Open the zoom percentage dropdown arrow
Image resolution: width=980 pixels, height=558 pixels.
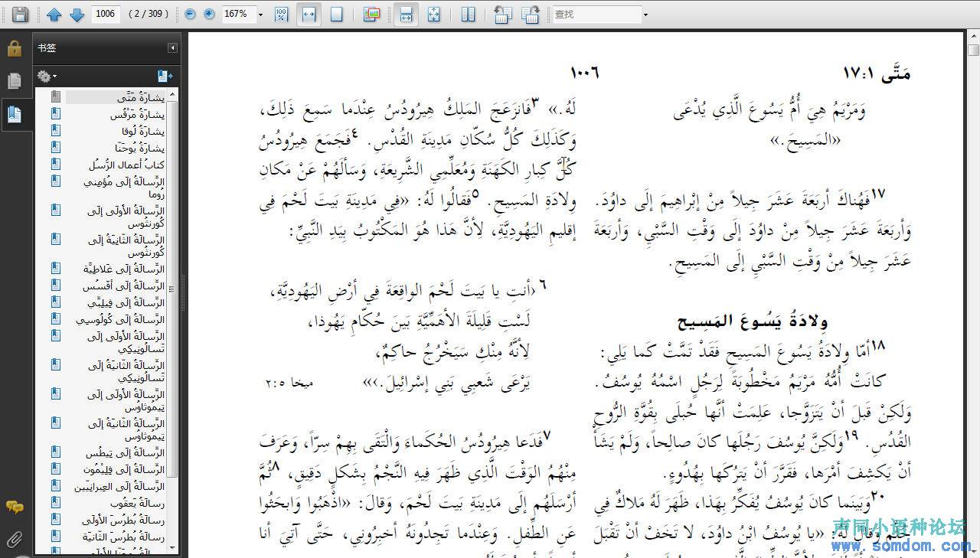pyautogui.click(x=260, y=15)
